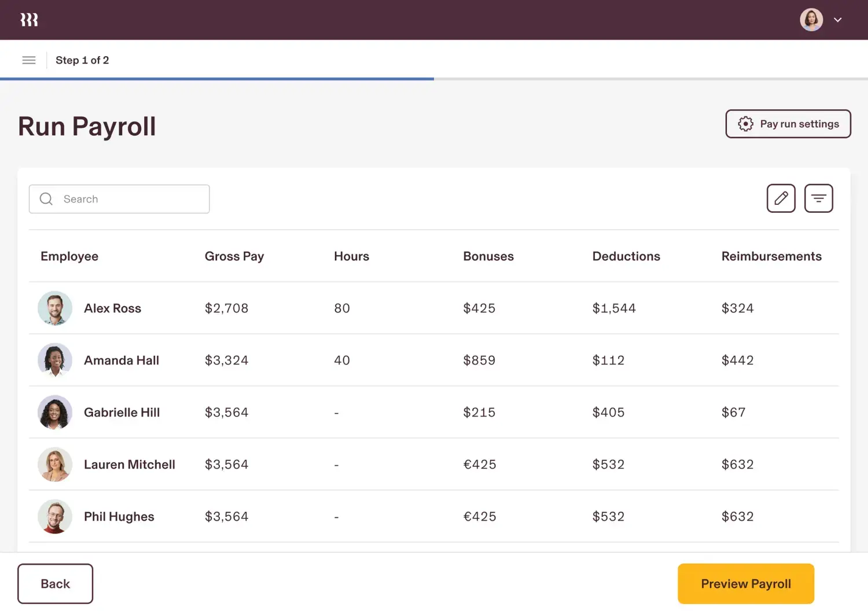868x615 pixels.
Task: Click Amanda Hall's profile photo
Action: [x=54, y=360]
